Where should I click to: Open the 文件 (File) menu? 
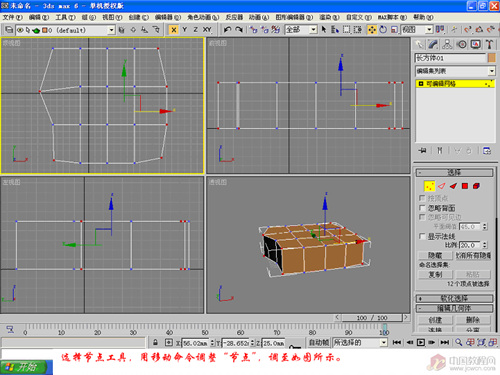pyautogui.click(x=12, y=17)
